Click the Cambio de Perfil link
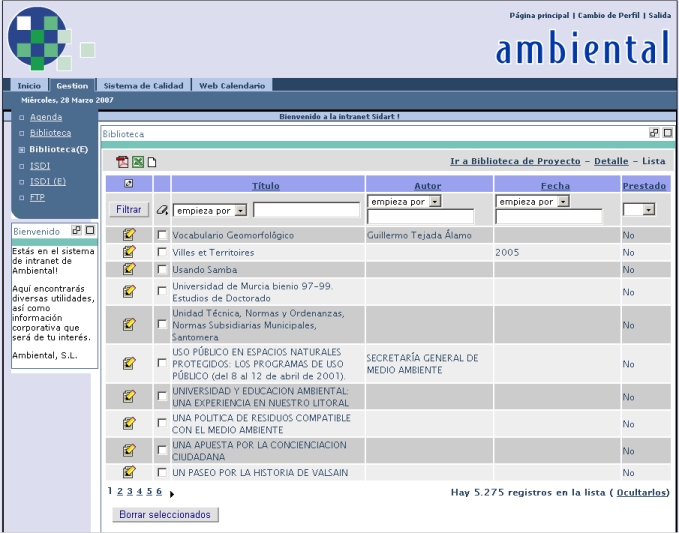The image size is (679, 533). tap(608, 16)
